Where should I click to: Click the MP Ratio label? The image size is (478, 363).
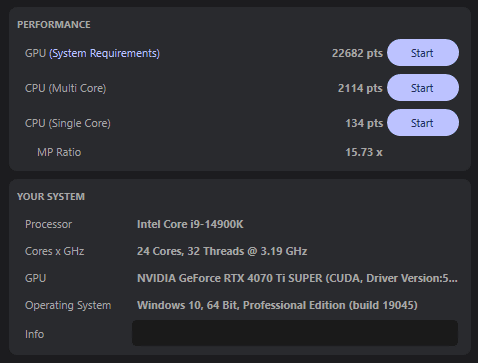59,152
